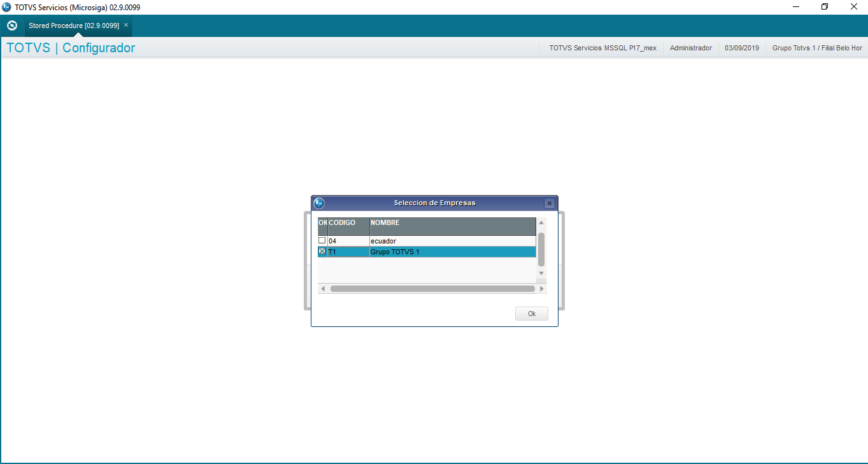
Task: Click the horizontal scrollbar thumb in list
Action: [432, 289]
